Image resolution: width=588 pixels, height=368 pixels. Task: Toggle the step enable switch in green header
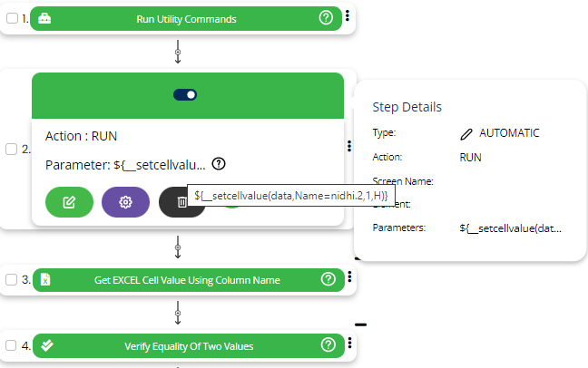click(185, 94)
